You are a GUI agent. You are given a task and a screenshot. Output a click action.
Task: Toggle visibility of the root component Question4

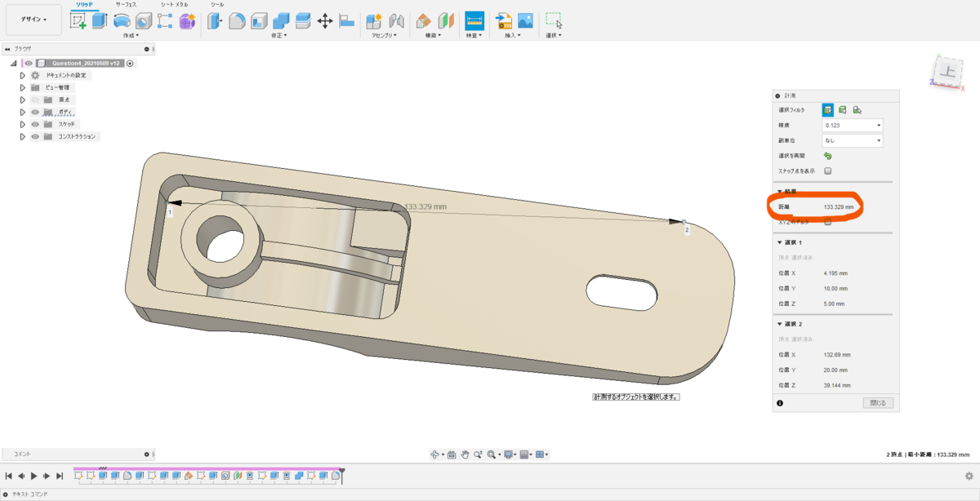tap(28, 63)
